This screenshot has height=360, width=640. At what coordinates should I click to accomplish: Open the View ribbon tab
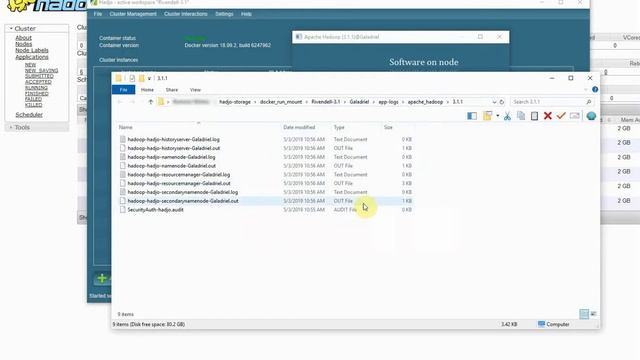[x=195, y=90]
